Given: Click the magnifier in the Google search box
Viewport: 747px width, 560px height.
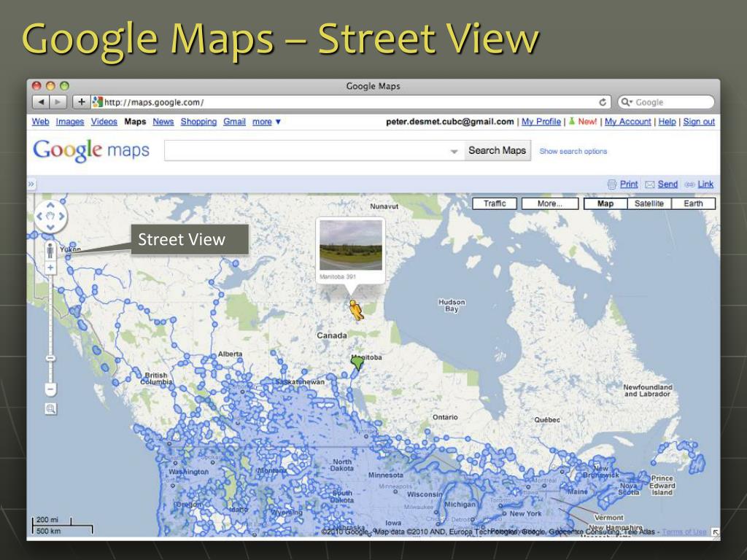Looking at the screenshot, I should point(626,102).
